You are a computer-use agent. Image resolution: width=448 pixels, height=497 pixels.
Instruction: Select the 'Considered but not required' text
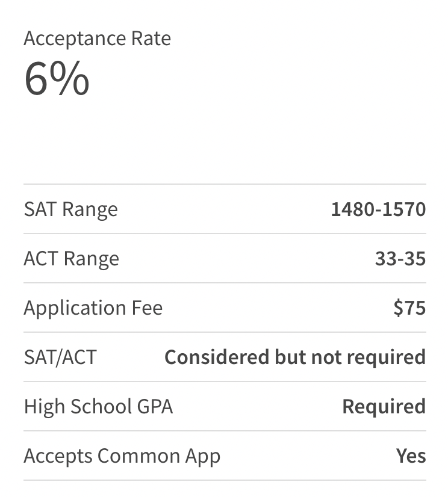tap(295, 357)
